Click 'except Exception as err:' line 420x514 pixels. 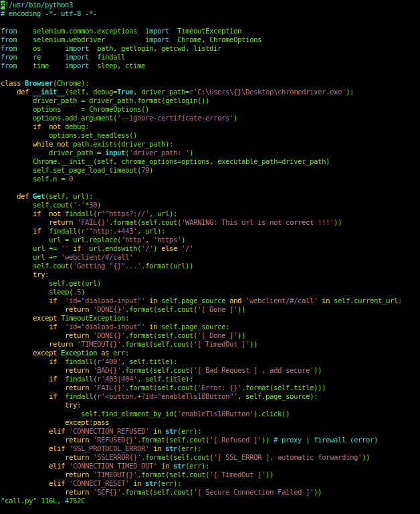point(81,353)
